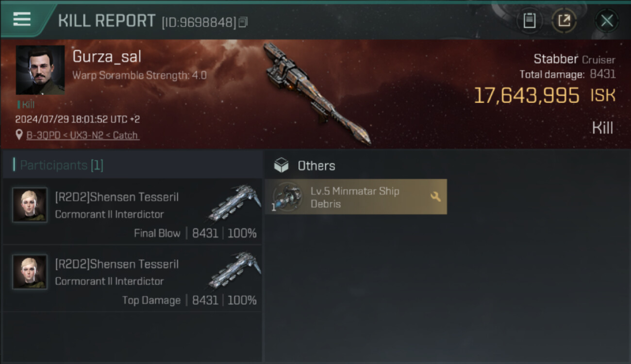The width and height of the screenshot is (631, 364).
Task: Follow the B-3QPD < UX3-N2 < Catch link
Action: coord(82,135)
